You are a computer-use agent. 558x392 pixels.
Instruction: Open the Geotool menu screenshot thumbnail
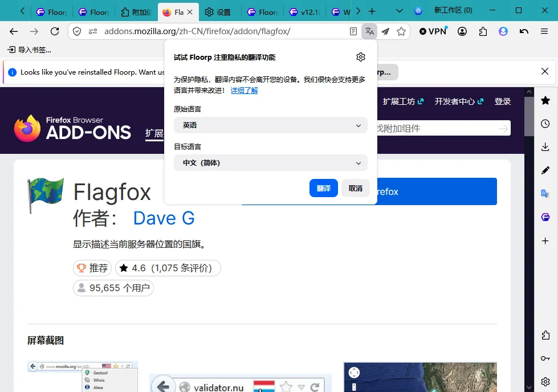[83, 377]
